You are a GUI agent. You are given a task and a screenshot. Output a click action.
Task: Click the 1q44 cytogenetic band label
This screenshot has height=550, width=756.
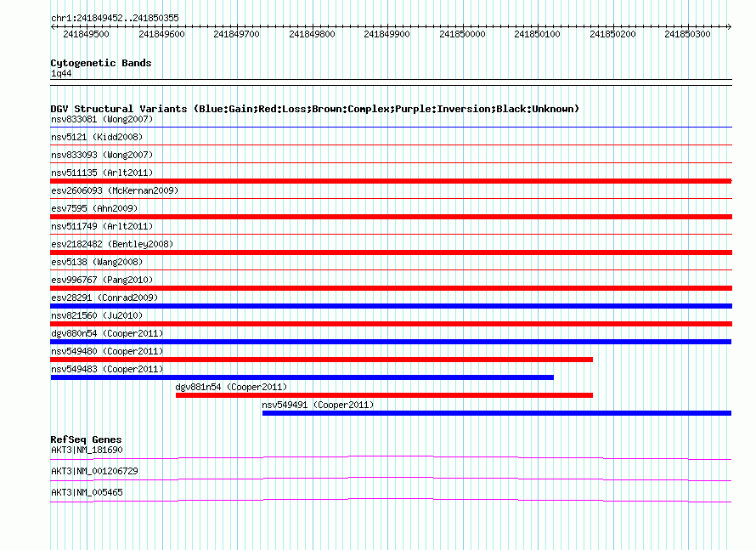pyautogui.click(x=61, y=73)
